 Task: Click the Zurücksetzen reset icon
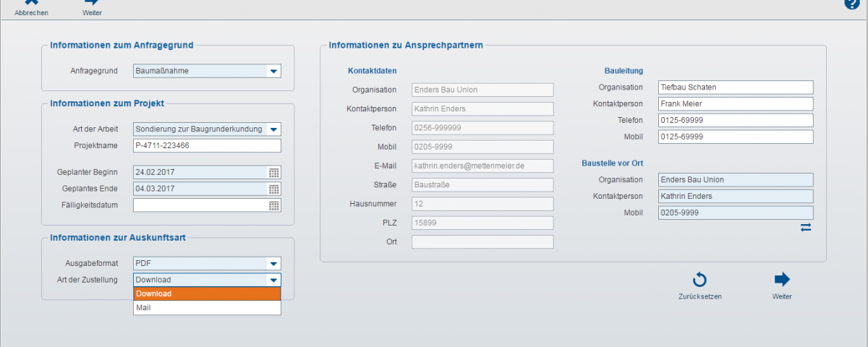pos(699,280)
